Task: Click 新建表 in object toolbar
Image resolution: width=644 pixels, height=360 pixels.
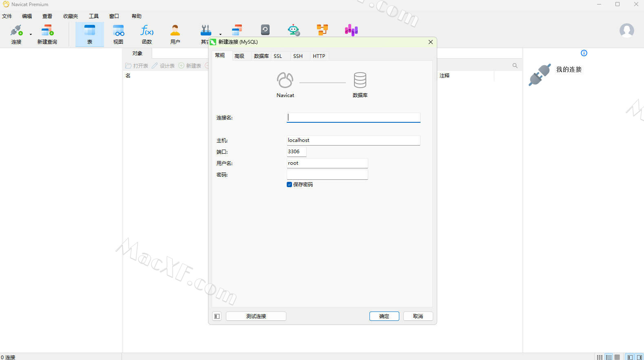Action: [x=190, y=66]
